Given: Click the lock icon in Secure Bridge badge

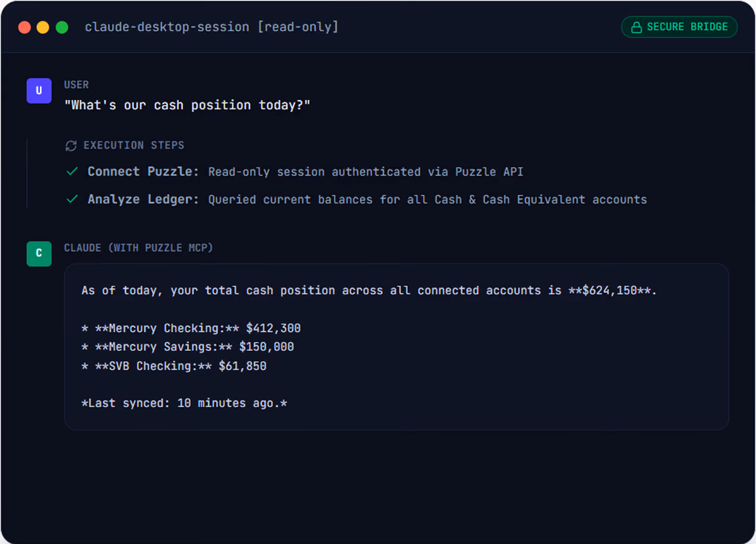Looking at the screenshot, I should (636, 27).
